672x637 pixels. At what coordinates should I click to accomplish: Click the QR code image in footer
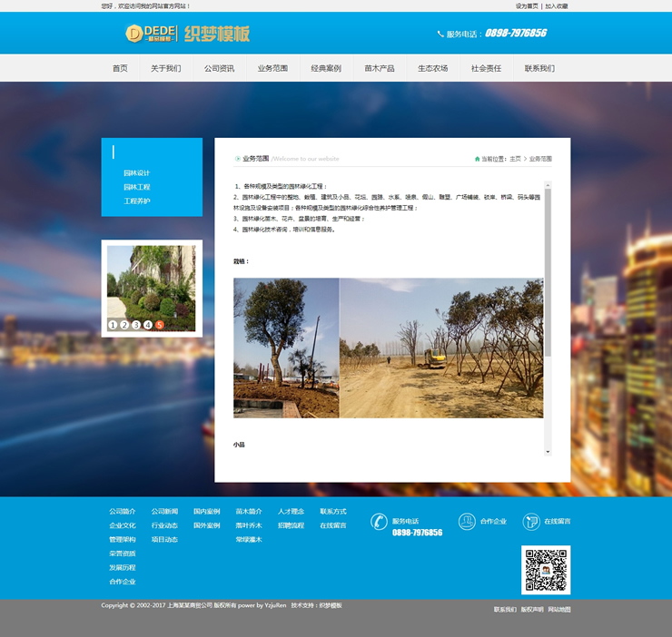click(546, 570)
